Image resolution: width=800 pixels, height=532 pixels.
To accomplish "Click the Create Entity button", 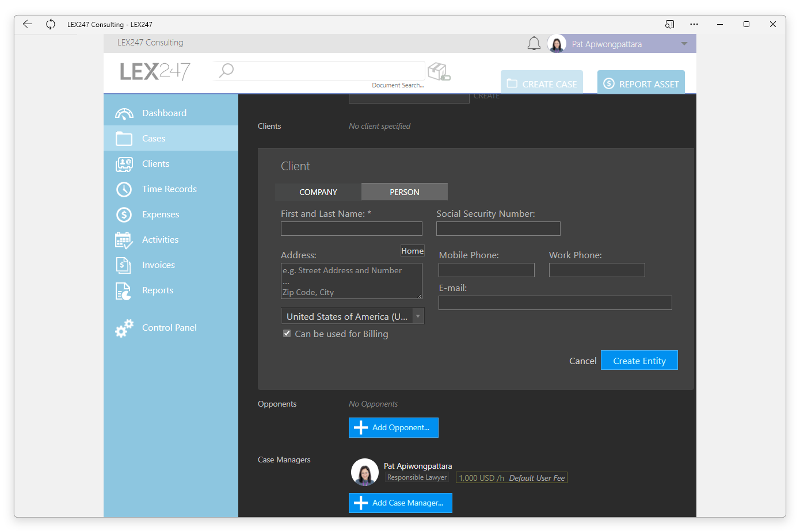I will (x=639, y=361).
